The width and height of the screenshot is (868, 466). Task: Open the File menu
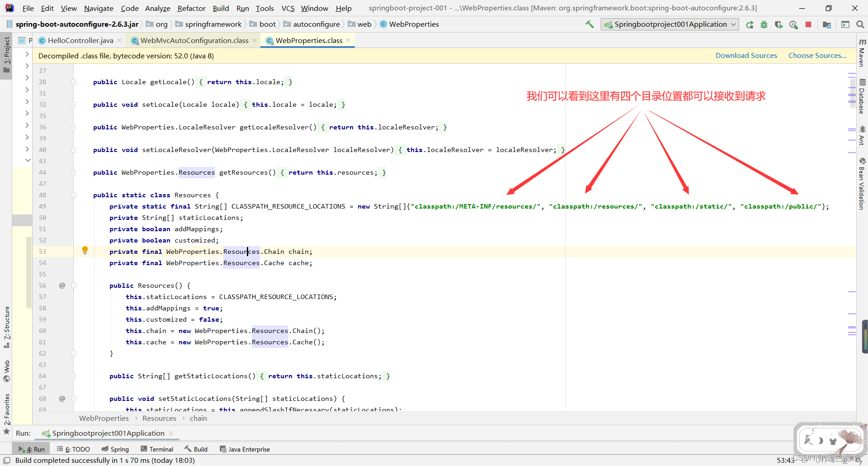tap(28, 8)
